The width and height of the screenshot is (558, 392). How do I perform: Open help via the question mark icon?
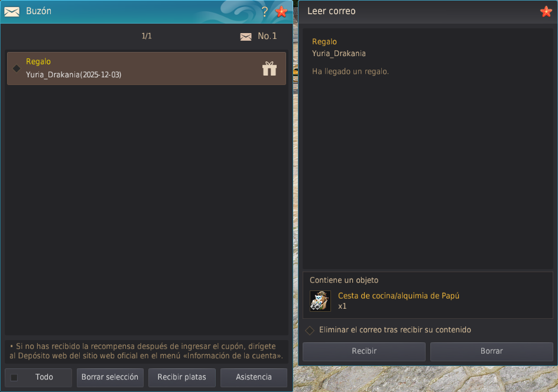click(x=265, y=12)
